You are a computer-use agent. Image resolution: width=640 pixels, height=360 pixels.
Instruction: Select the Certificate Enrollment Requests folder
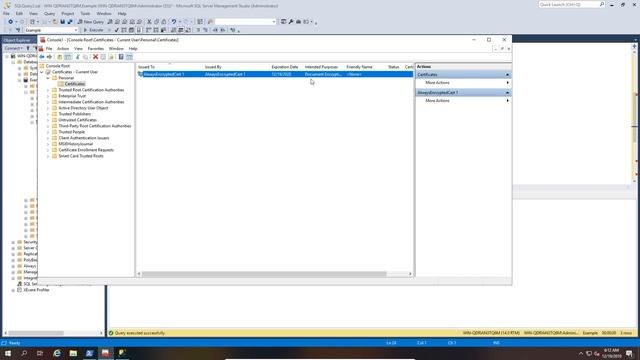[86, 150]
